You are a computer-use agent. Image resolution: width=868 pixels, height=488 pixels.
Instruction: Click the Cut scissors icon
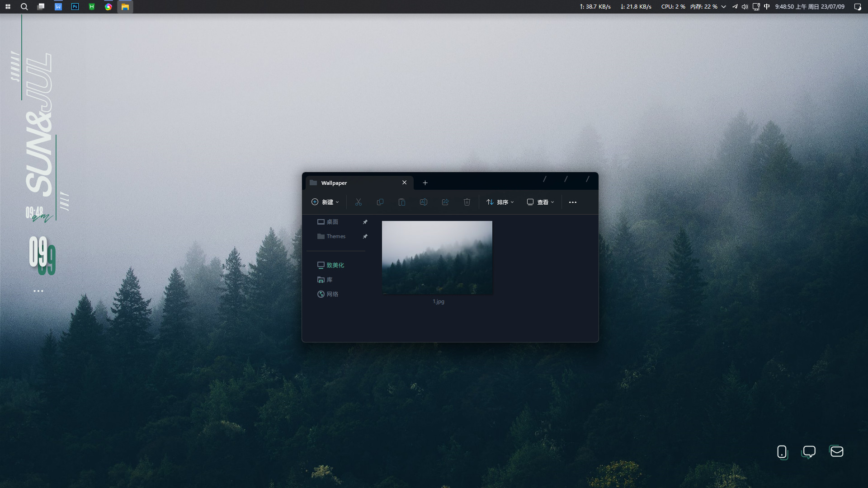pyautogui.click(x=359, y=202)
